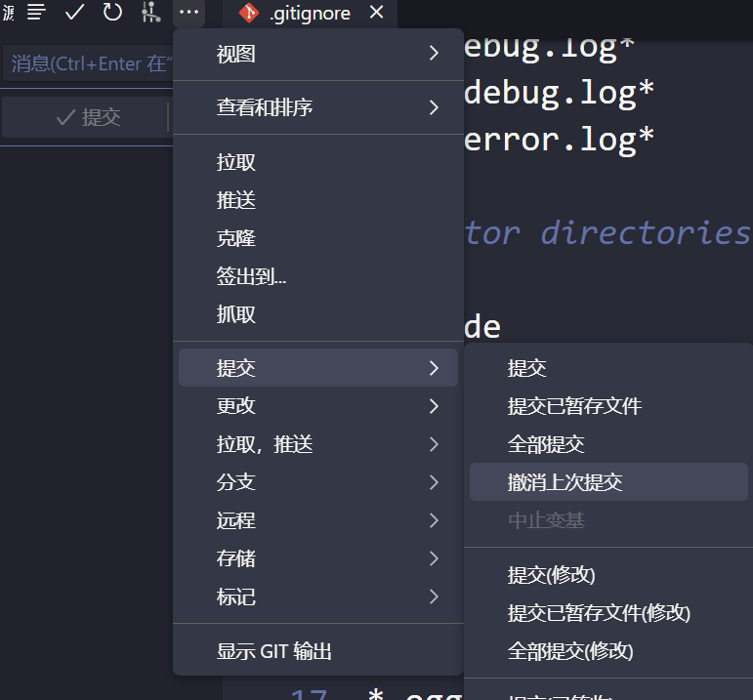Click 提交已暂存文件 in the submenu
Viewport: 753px width, 700px height.
click(608, 406)
